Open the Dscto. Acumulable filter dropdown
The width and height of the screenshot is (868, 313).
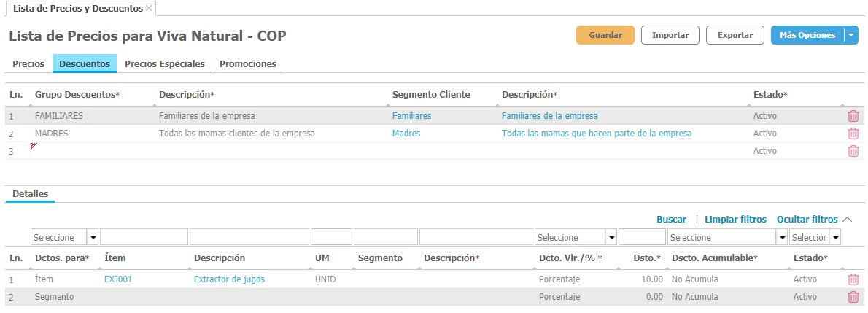tap(783, 237)
